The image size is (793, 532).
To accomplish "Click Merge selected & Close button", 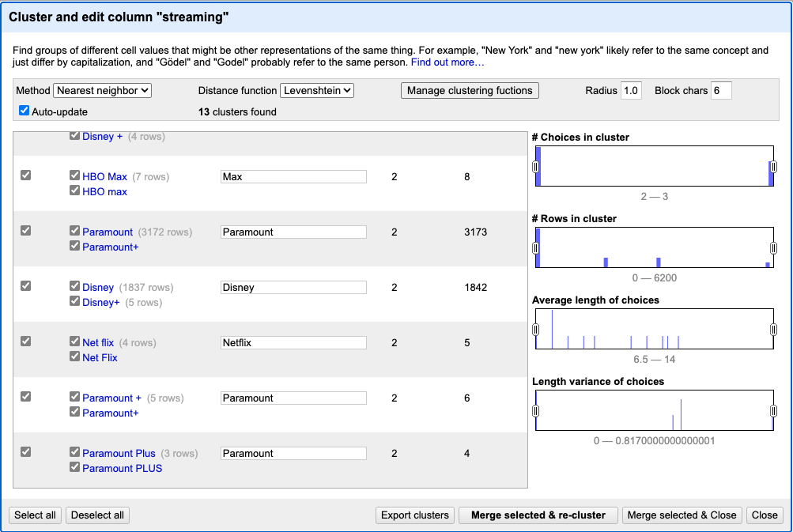I will [682, 515].
